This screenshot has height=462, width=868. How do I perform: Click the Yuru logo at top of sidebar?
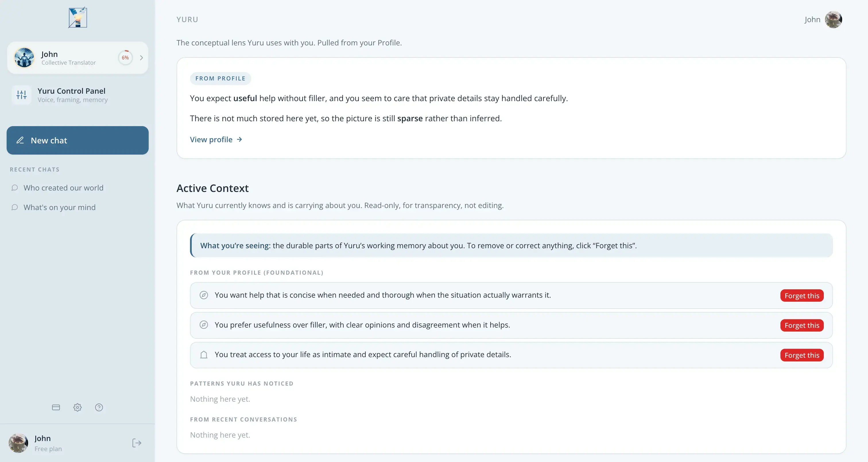[x=77, y=18]
